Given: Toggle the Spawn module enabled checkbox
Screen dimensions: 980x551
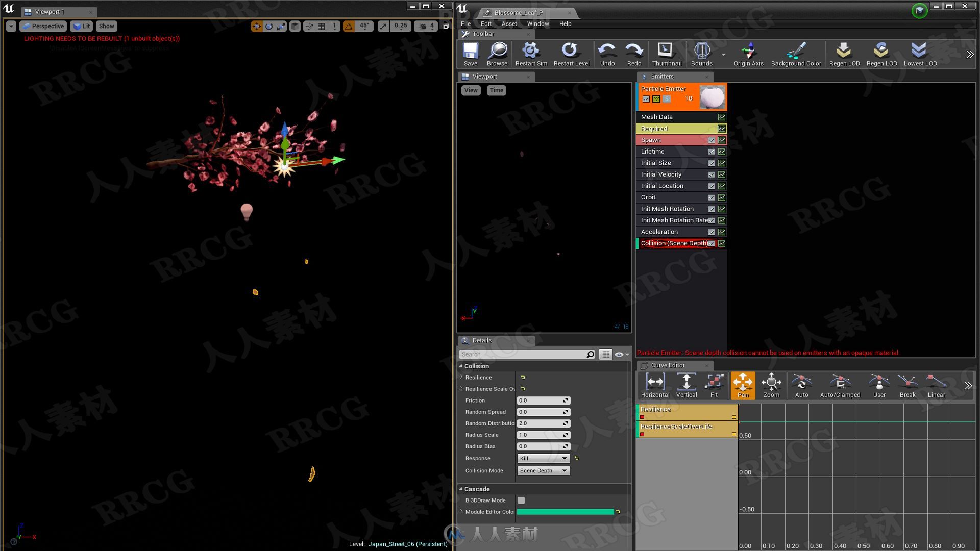Looking at the screenshot, I should 712,140.
